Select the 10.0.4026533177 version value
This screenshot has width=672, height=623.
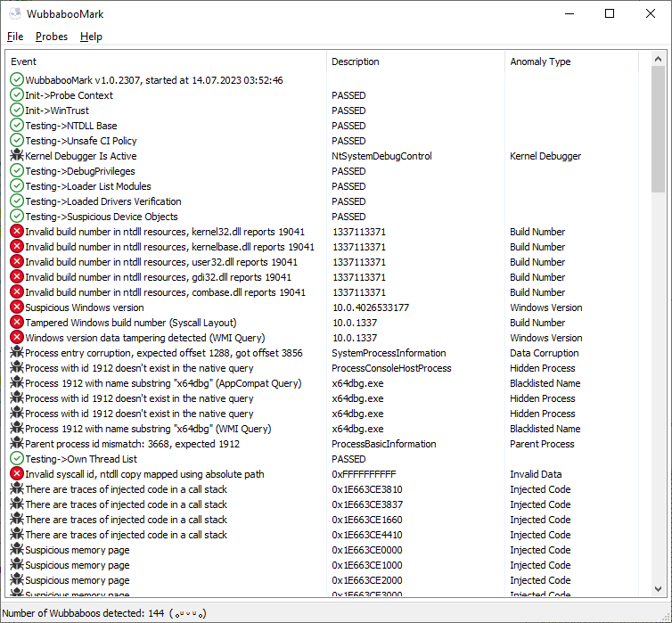[x=371, y=307]
